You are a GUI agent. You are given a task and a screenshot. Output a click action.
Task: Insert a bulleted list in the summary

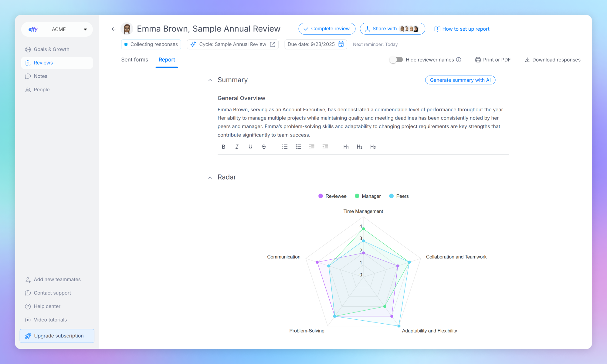click(x=285, y=147)
